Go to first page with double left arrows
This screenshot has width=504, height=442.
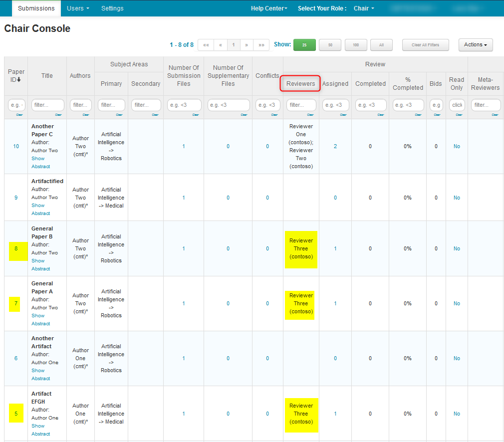pyautogui.click(x=206, y=45)
